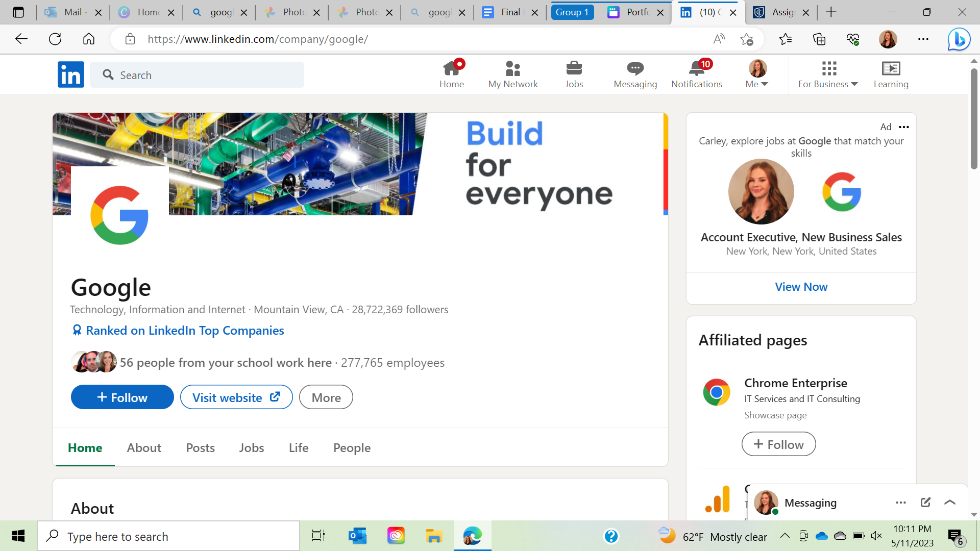Open the Jobs briefcase icon

tap(574, 74)
